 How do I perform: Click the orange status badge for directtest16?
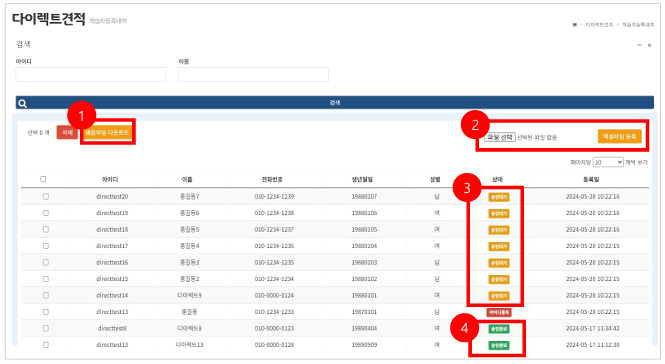(499, 263)
